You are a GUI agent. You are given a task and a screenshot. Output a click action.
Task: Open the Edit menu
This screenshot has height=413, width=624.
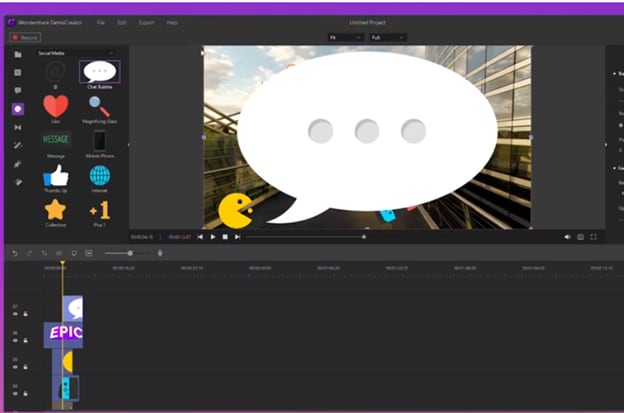pyautogui.click(x=122, y=23)
